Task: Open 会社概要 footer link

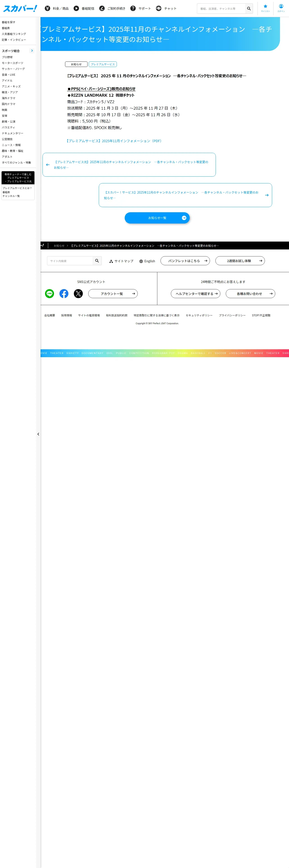Action: click(50, 315)
